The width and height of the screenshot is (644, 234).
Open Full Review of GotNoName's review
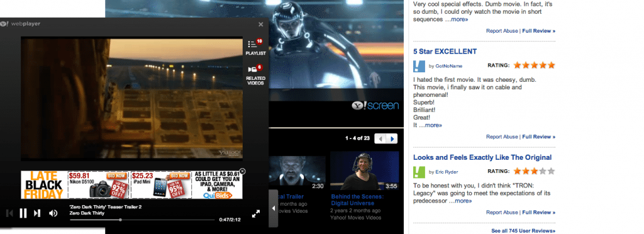click(538, 136)
